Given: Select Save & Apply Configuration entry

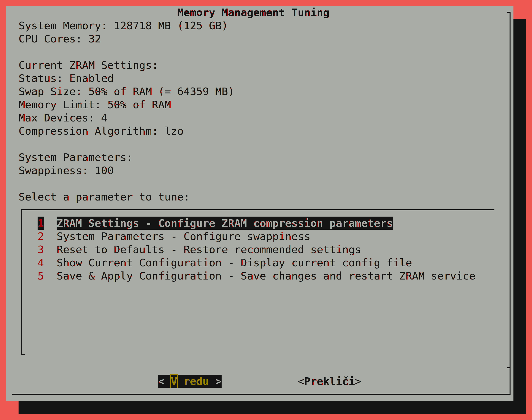Looking at the screenshot, I should click(x=266, y=276).
